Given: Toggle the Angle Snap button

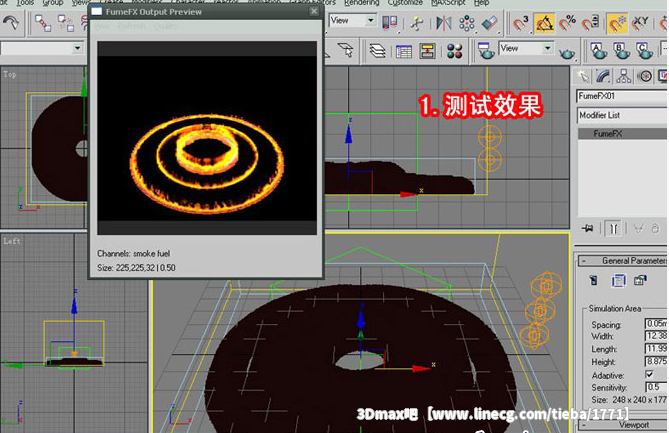Looking at the screenshot, I should tap(544, 23).
